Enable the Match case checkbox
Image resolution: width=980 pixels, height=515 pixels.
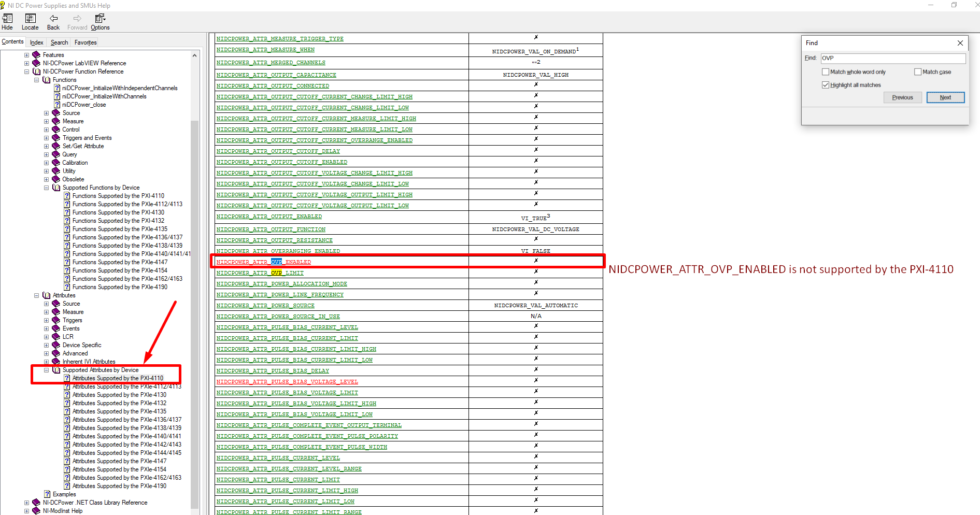click(918, 72)
